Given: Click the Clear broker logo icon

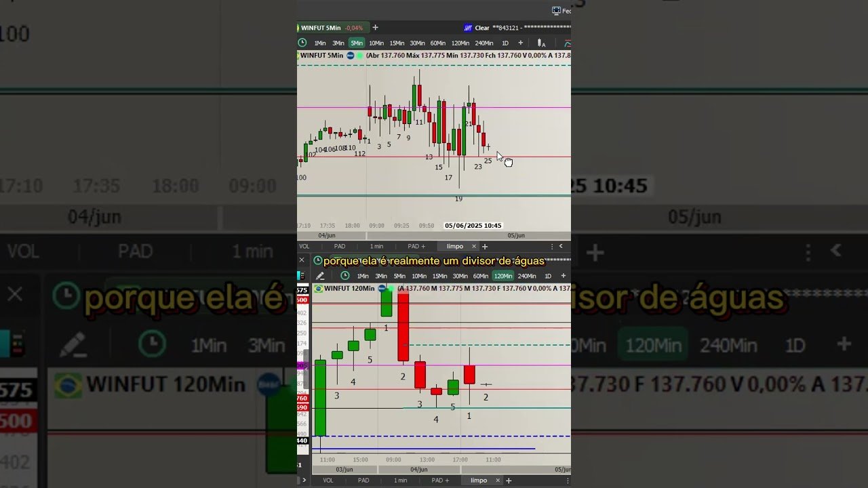Looking at the screenshot, I should coord(468,28).
